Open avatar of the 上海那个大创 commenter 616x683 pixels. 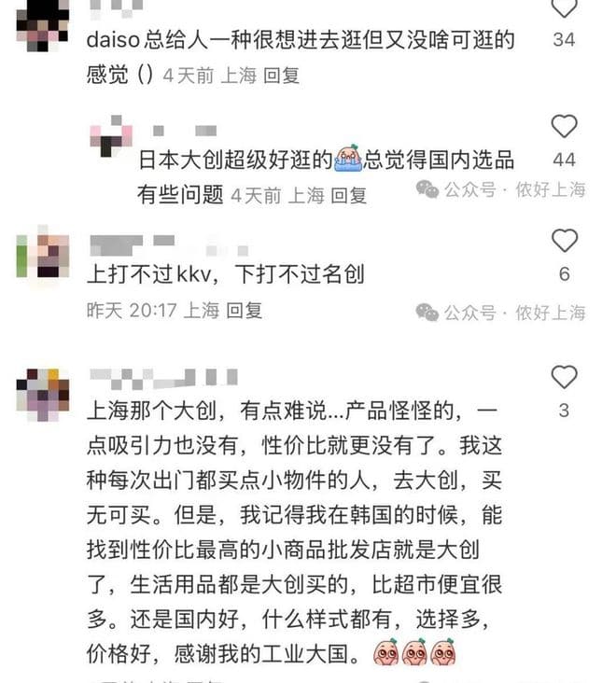point(42,395)
